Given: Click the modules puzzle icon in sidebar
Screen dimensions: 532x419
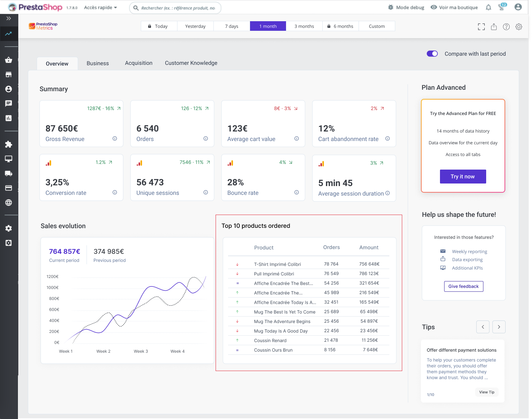Looking at the screenshot, I should 9,144.
